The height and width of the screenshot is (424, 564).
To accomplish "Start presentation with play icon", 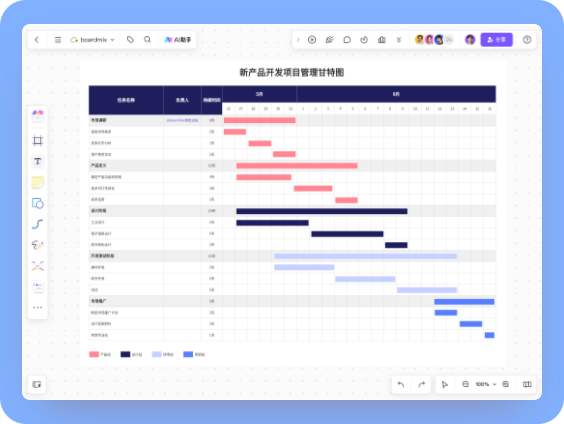I will (312, 40).
